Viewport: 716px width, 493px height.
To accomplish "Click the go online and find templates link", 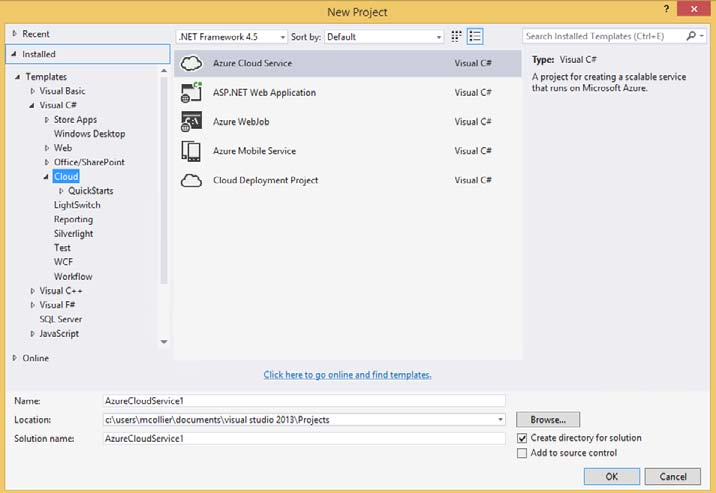I will click(347, 375).
